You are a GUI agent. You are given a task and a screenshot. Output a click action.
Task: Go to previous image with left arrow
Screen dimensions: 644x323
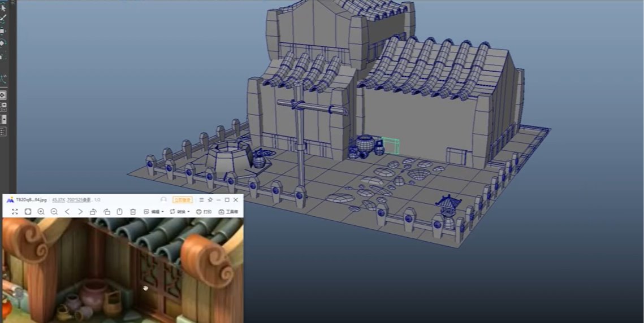click(67, 212)
